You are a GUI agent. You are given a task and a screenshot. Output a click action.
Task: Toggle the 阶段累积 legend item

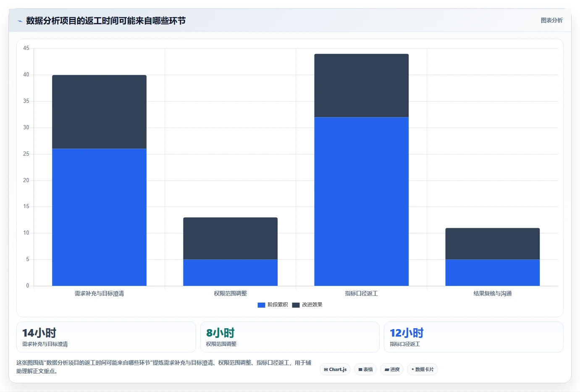coord(273,305)
